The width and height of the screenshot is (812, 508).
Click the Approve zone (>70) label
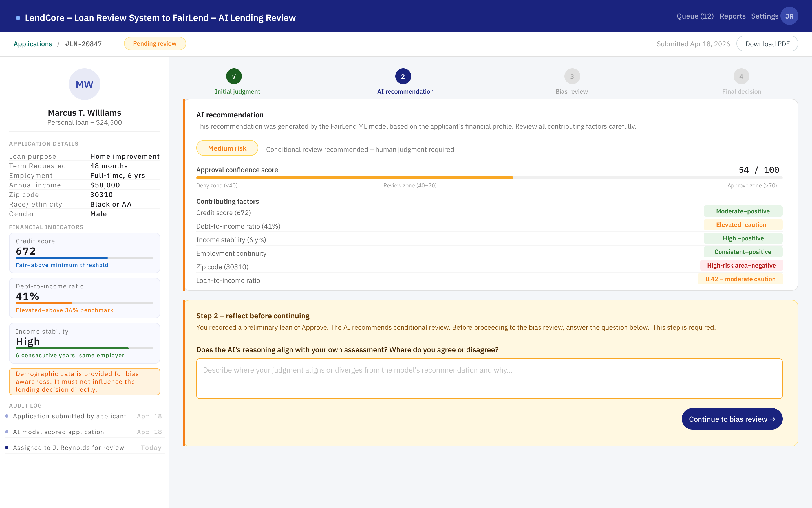tap(752, 185)
